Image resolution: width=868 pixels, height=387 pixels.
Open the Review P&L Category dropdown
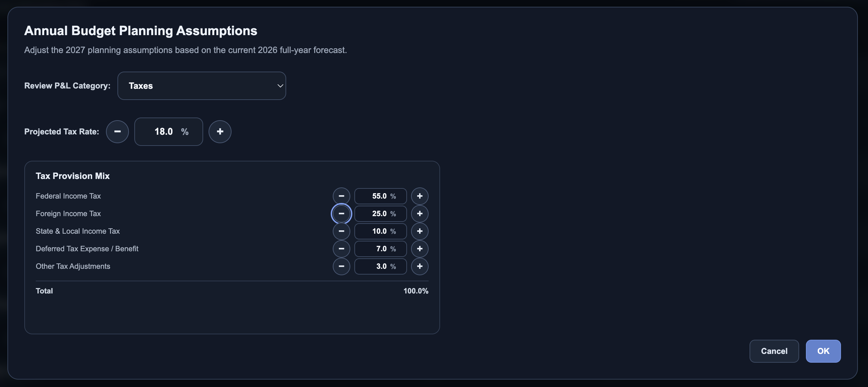202,86
